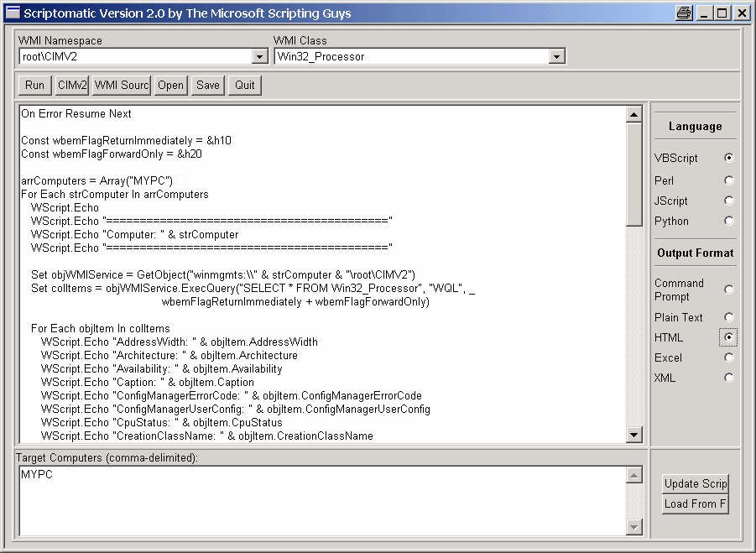Click the printer icon in title bar

click(x=684, y=13)
